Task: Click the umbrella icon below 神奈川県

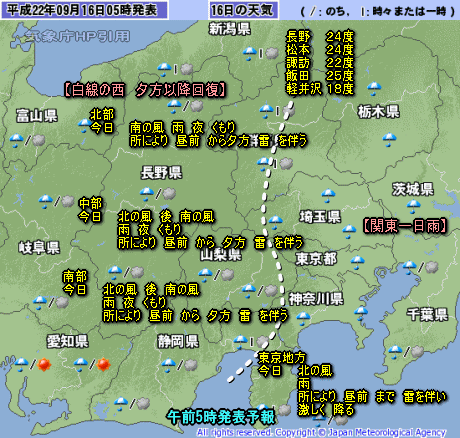Action: click(x=303, y=319)
